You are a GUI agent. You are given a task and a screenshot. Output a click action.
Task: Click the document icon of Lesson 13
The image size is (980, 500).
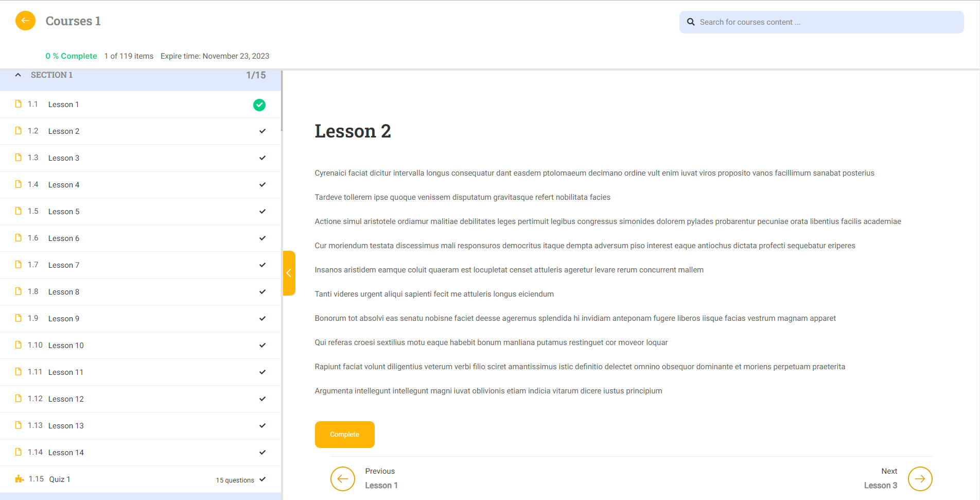pos(19,425)
